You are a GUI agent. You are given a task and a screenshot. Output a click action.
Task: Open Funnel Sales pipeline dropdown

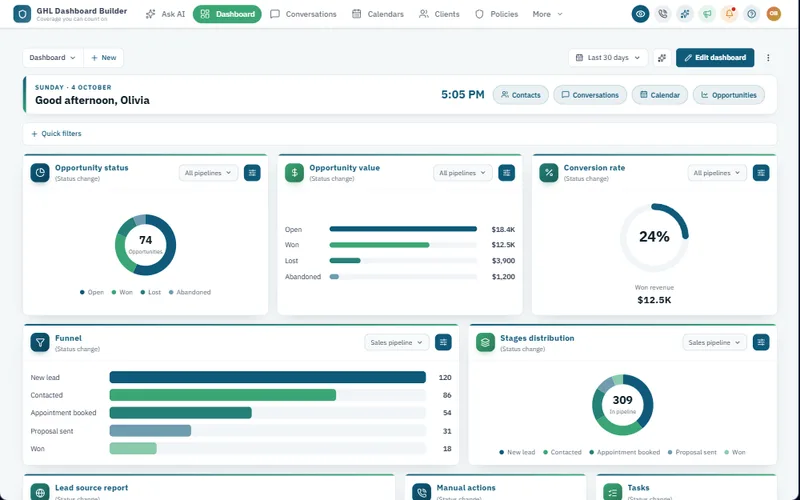click(396, 342)
